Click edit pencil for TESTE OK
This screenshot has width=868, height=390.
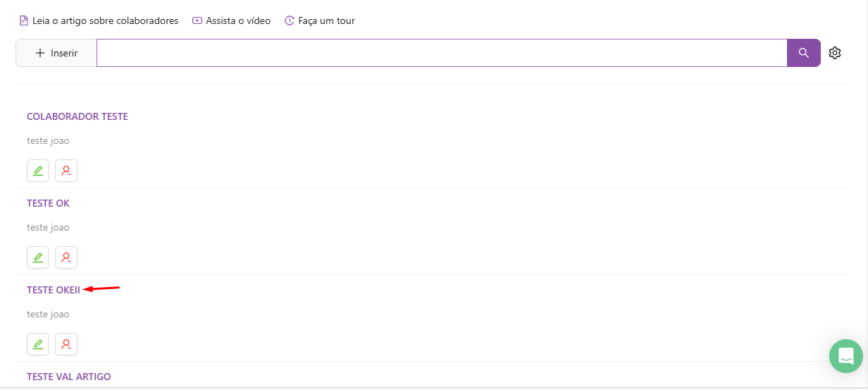point(38,257)
